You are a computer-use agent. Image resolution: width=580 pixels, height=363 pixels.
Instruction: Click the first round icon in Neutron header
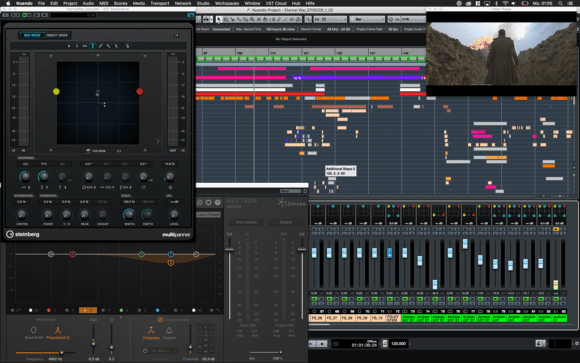[x=200, y=202]
